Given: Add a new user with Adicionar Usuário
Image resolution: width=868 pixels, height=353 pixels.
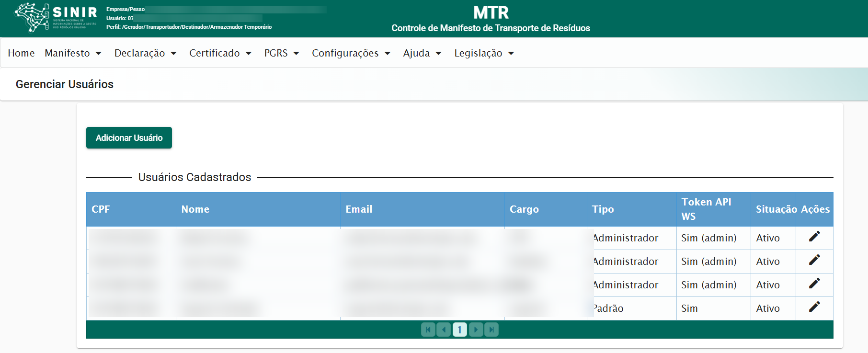Looking at the screenshot, I should pyautogui.click(x=129, y=138).
